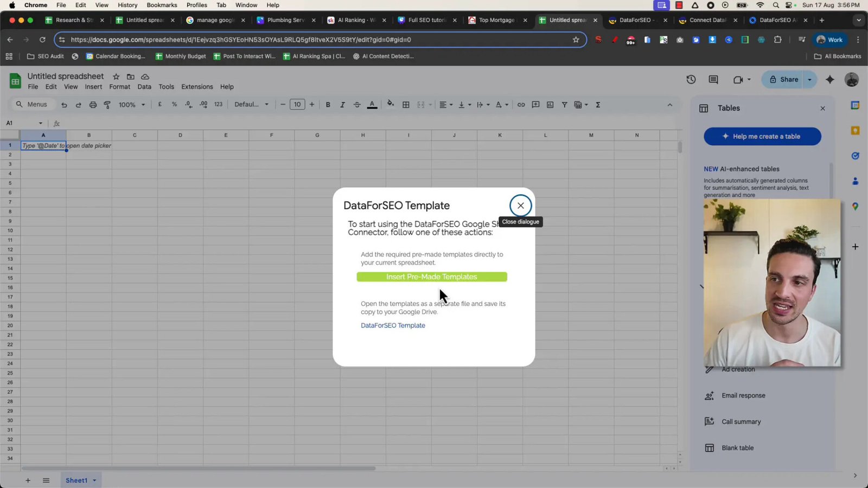Close the DataForSEO Template dialogue
This screenshot has width=868, height=488.
click(520, 206)
